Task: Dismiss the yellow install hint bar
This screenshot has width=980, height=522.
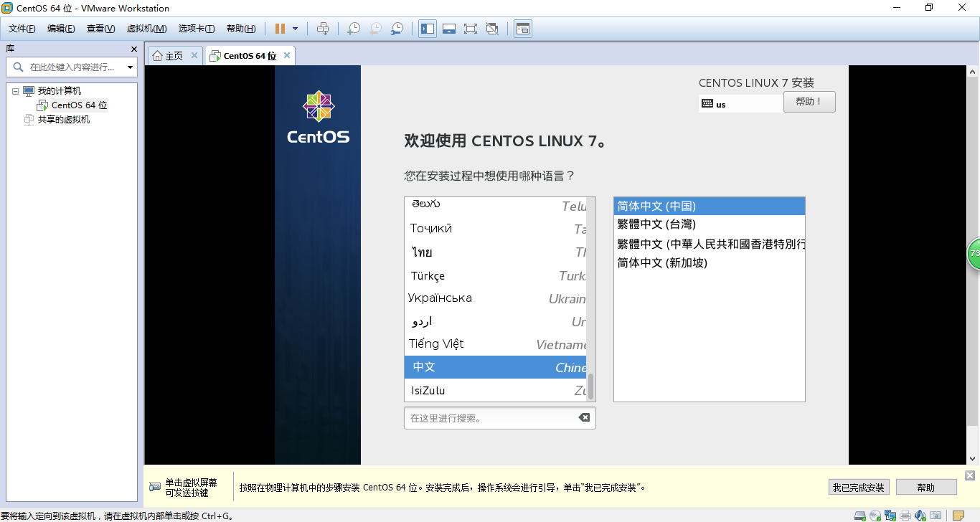Action: [x=970, y=475]
